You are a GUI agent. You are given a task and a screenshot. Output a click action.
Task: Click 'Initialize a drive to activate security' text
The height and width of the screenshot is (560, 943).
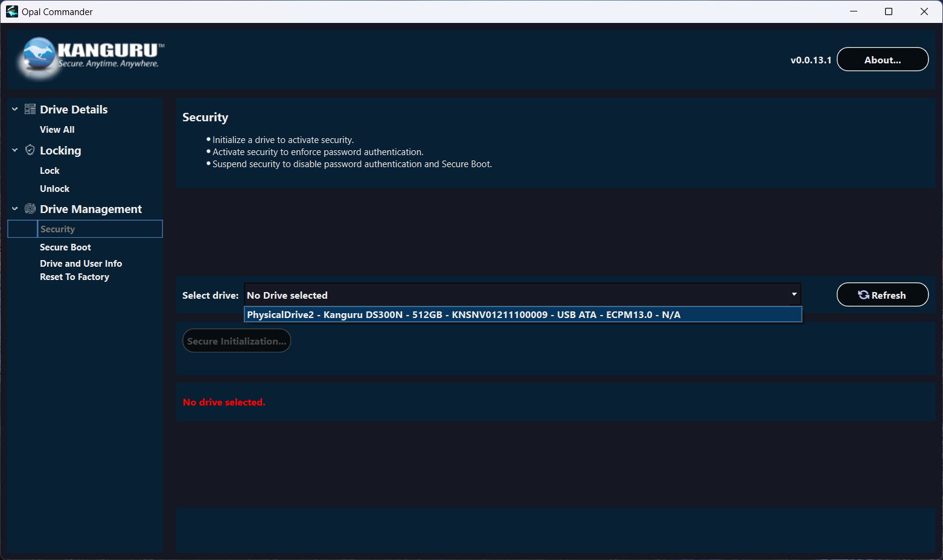click(x=283, y=140)
